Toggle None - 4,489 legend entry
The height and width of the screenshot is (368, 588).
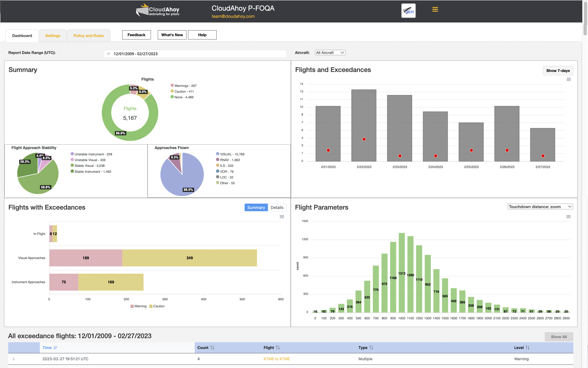click(182, 97)
